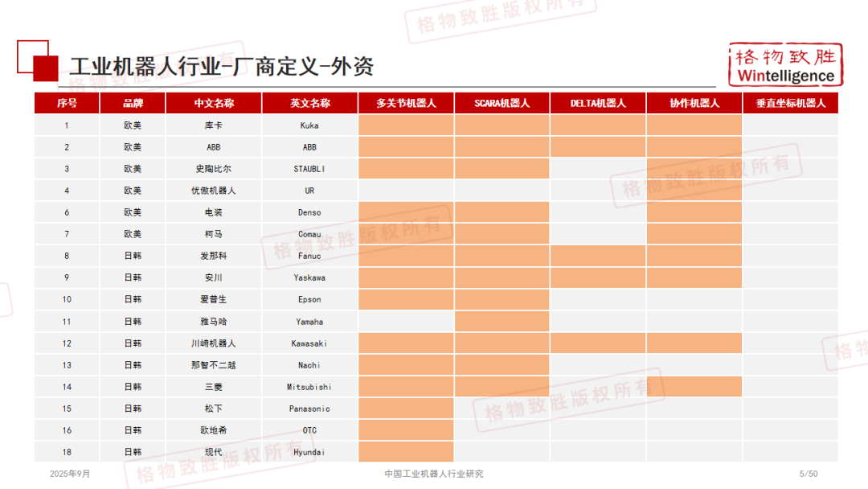Click the Wintelligence logo
The image size is (868, 489).
785,65
